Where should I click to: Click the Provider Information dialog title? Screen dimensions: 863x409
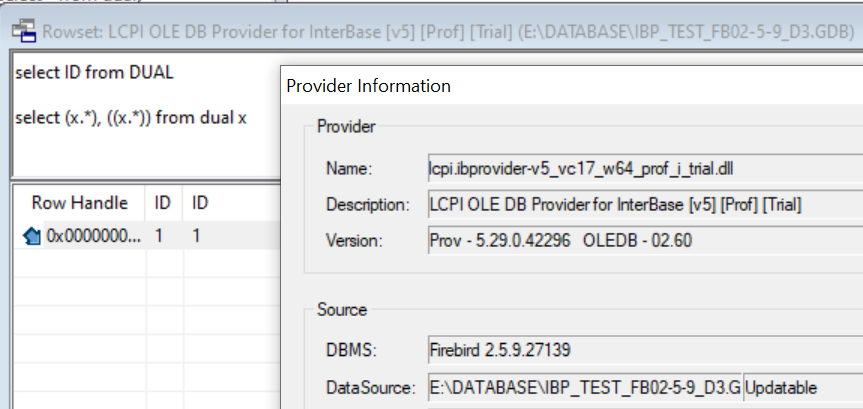pyautogui.click(x=368, y=86)
